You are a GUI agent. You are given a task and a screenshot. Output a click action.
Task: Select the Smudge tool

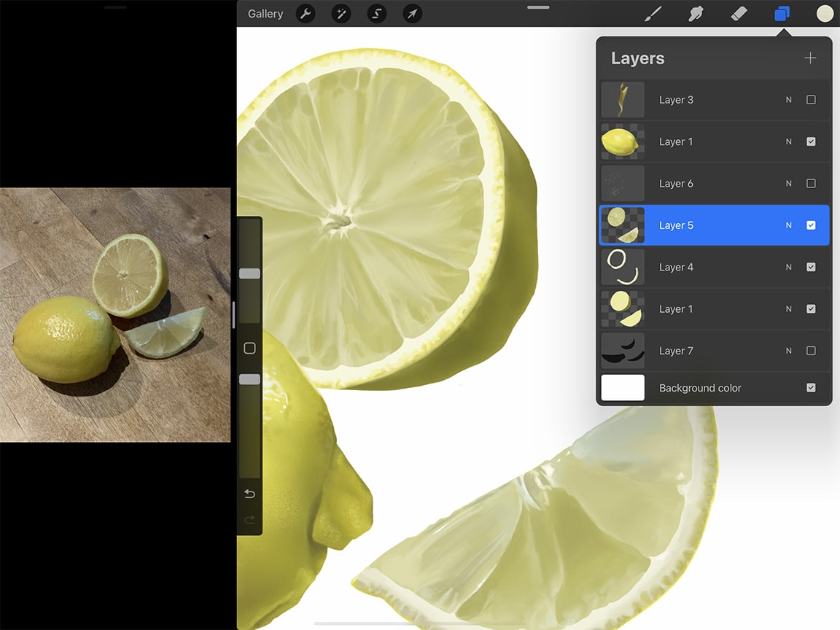[x=696, y=13]
